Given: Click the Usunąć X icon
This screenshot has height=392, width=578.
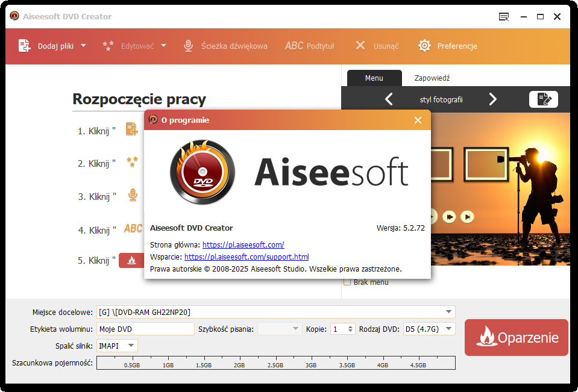Looking at the screenshot, I should (360, 46).
